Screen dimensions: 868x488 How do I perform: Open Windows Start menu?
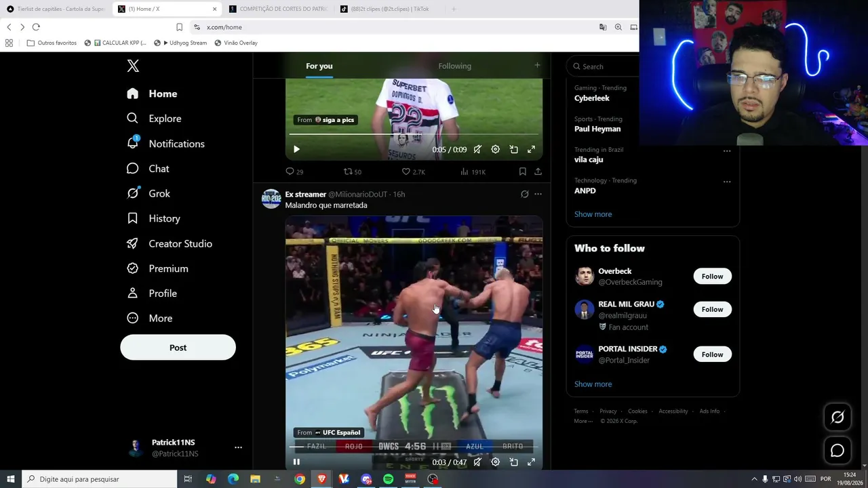click(11, 479)
